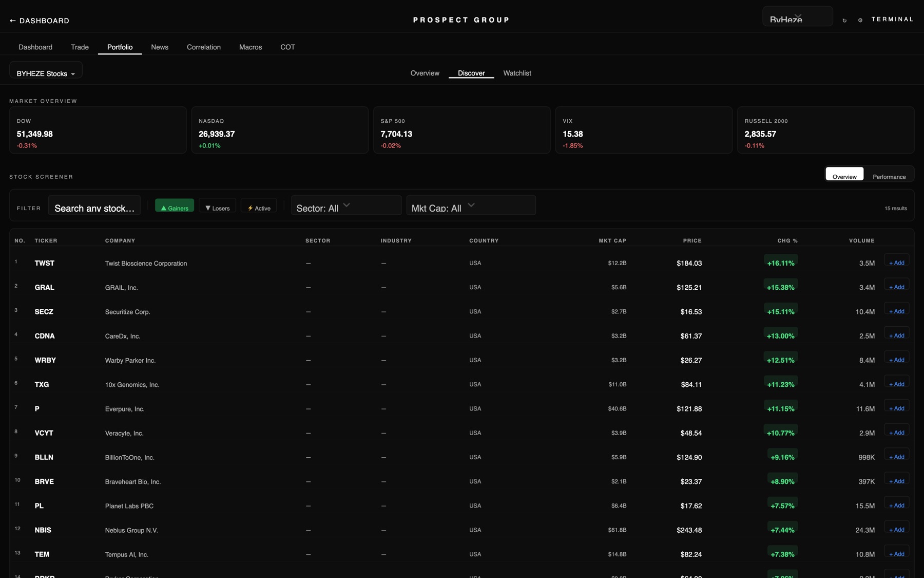924x578 pixels.
Task: Click the $124.90 price for BLLN
Action: 689,457
